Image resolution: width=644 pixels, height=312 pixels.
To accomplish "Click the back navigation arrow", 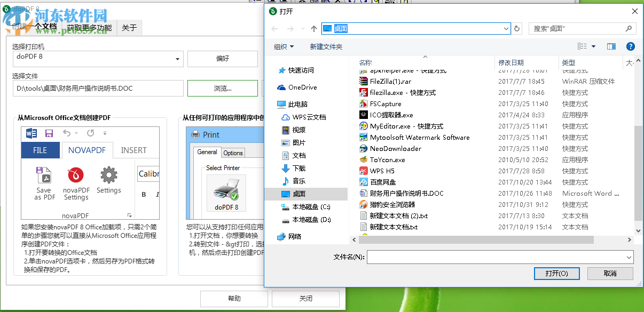I will click(x=274, y=28).
